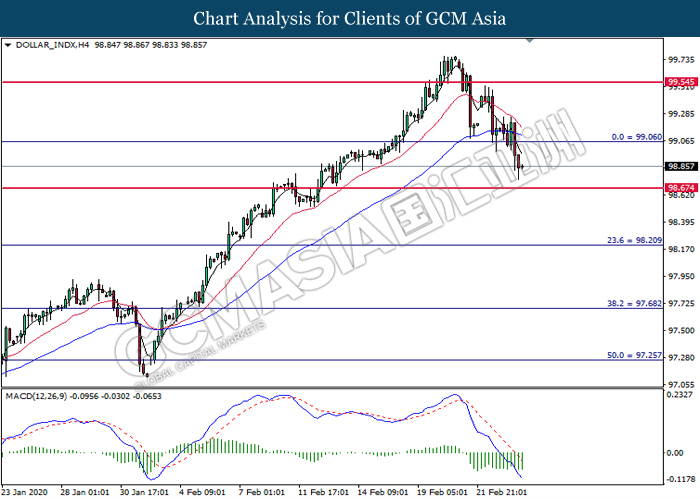Click the 0.2327 MACD scale value

679,395
